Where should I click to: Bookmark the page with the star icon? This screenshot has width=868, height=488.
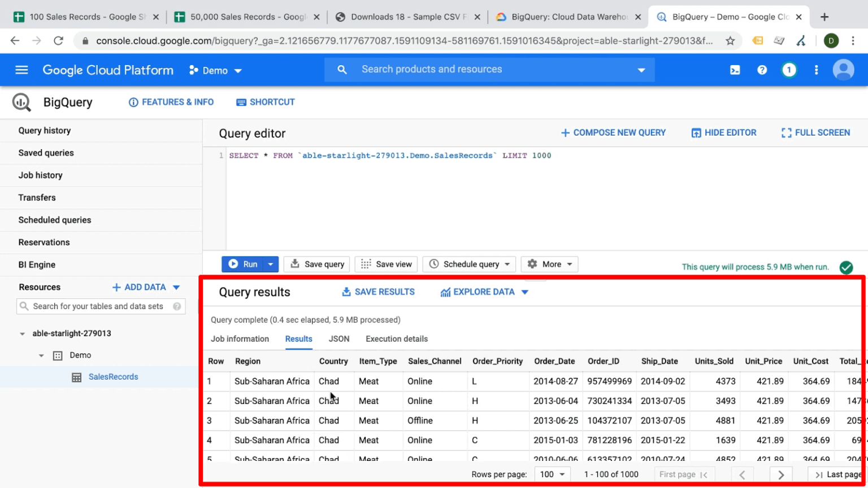[730, 40]
